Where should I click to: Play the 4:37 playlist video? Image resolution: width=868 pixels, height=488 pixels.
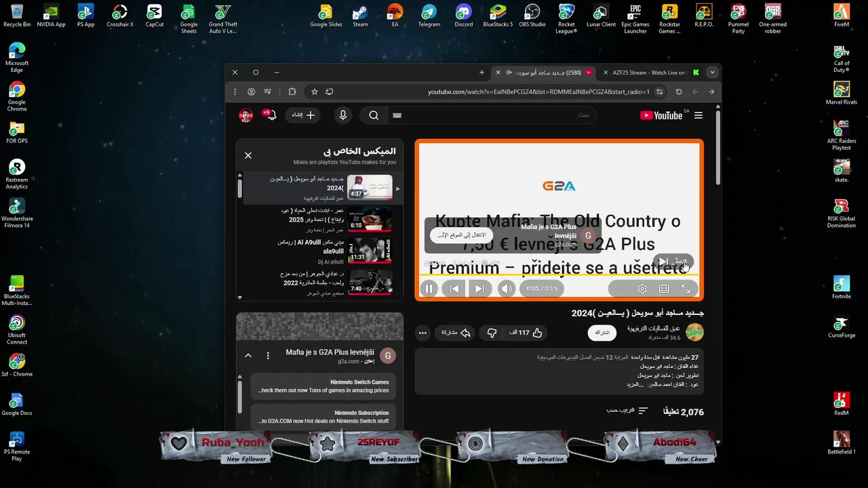click(370, 187)
